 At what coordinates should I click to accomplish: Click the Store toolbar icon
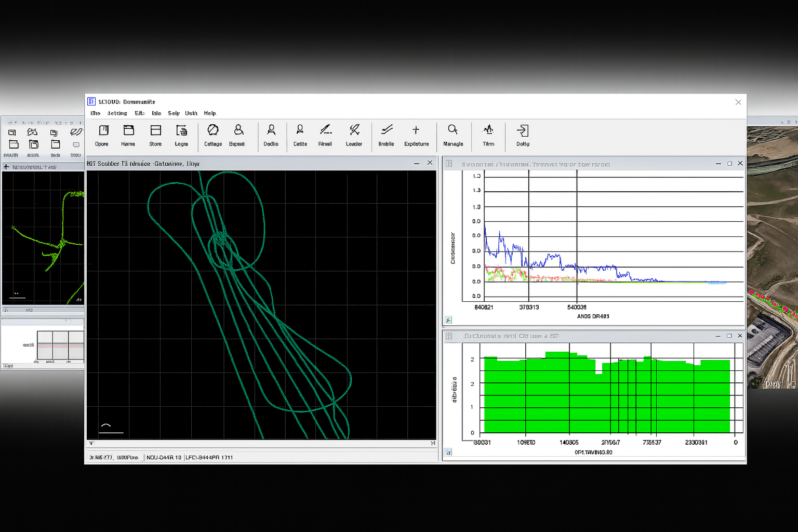tap(155, 135)
